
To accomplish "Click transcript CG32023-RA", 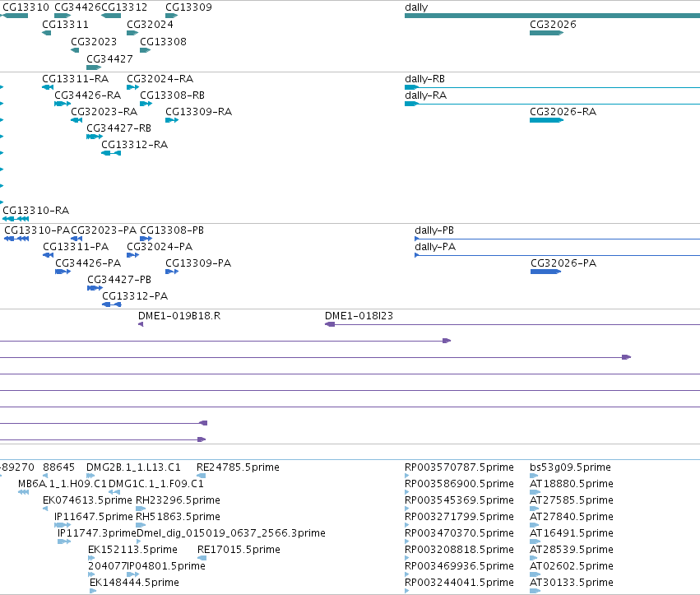I will click(76, 120).
